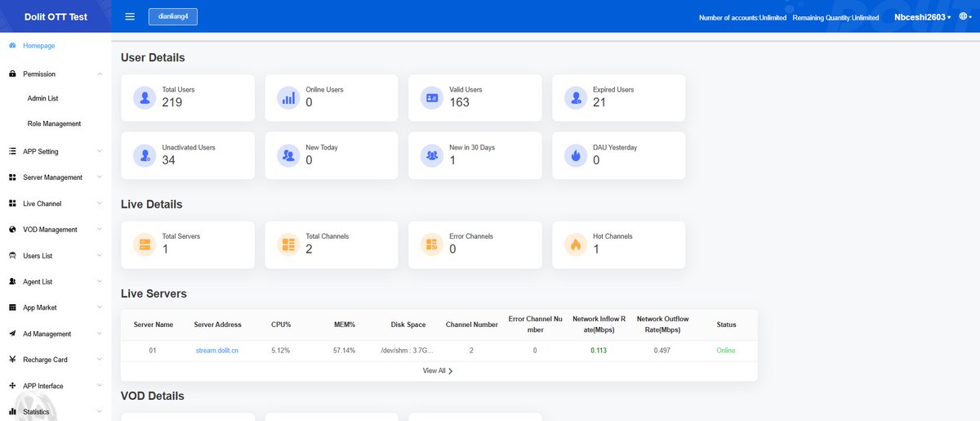The image size is (980, 421).
Task: Click the CPU% value 5.12%
Action: 280,351
